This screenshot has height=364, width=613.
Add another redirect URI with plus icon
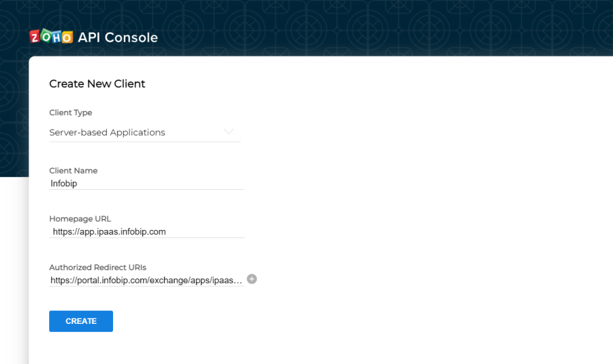pos(252,279)
